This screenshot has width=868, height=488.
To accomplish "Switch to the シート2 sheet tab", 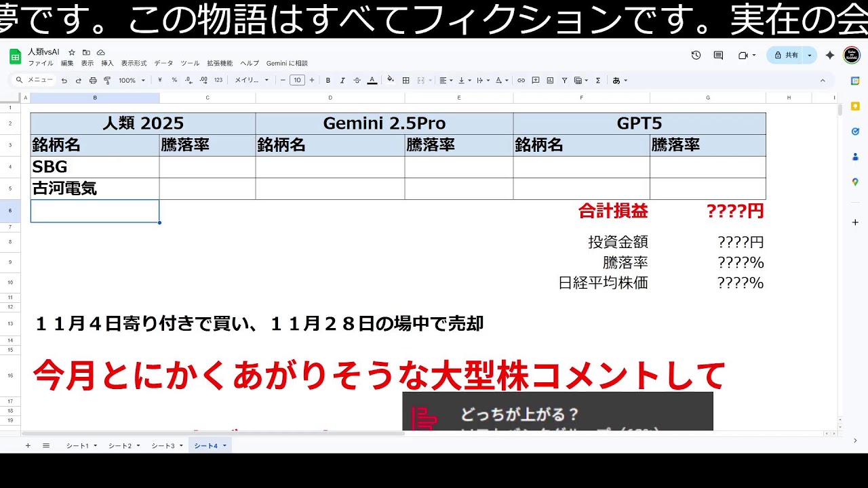I will tap(119, 445).
